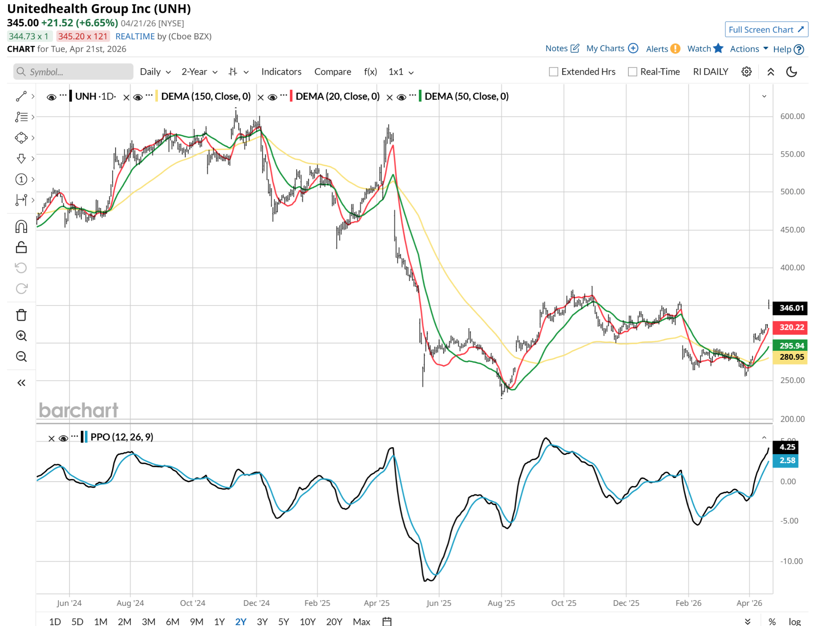The image size is (840, 626).
Task: Open chart settings gear icon
Action: point(746,72)
